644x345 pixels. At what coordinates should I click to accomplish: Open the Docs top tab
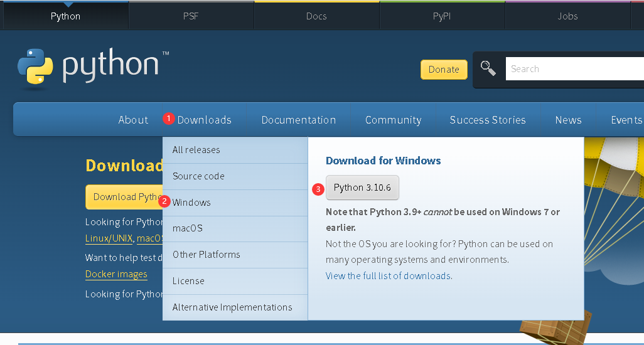click(x=316, y=16)
